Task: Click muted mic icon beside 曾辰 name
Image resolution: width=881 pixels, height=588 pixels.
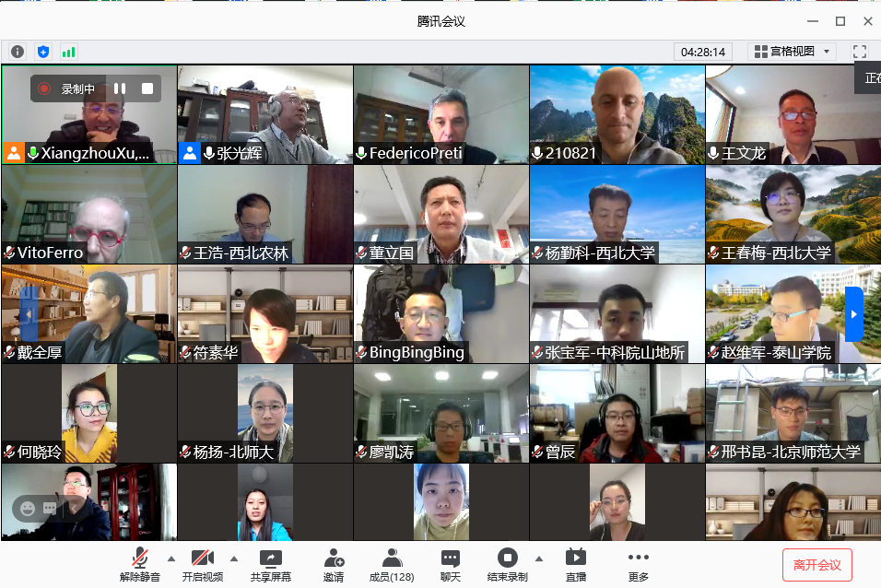Action: click(x=537, y=452)
